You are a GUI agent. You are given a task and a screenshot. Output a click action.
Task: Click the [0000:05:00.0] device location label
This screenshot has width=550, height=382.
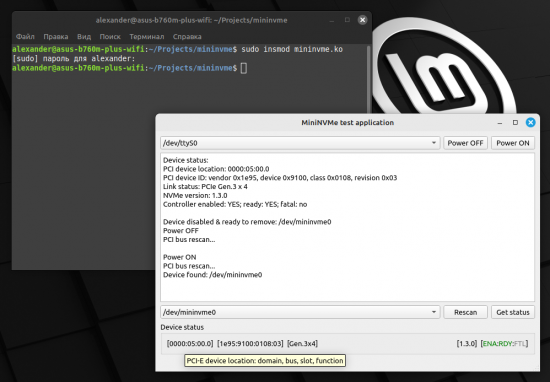[190, 344]
